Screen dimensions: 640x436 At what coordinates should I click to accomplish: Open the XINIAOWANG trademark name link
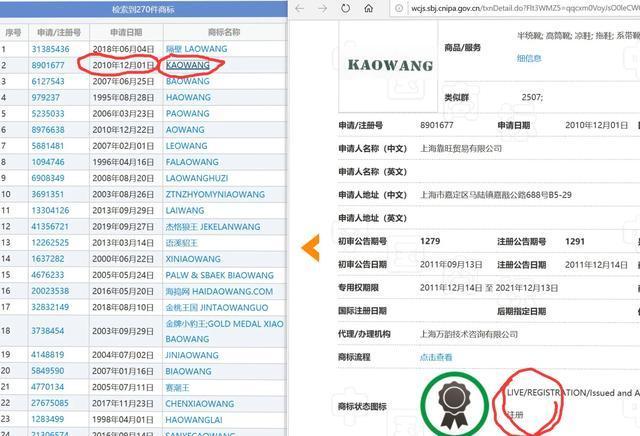coord(193,259)
